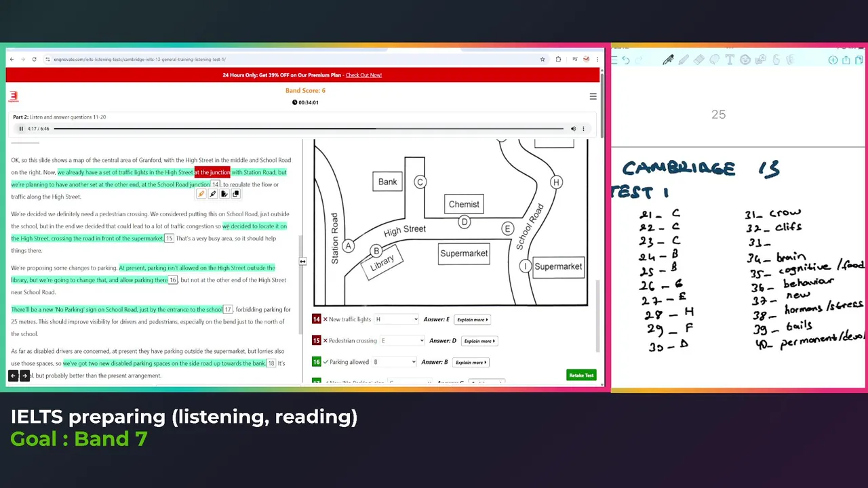Choose the orange highlighter popup tool

tap(201, 194)
